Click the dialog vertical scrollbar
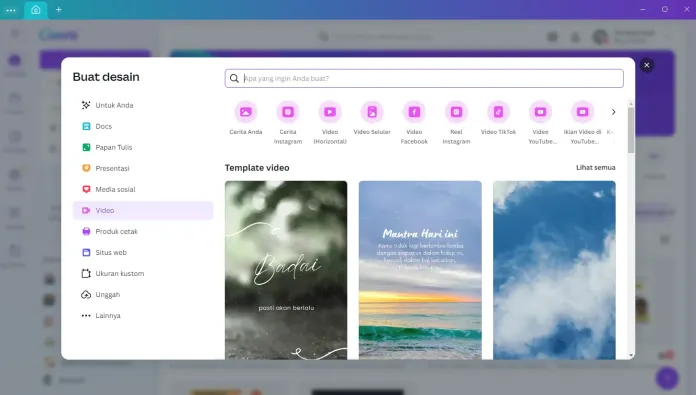This screenshot has height=395, width=696. (631, 130)
